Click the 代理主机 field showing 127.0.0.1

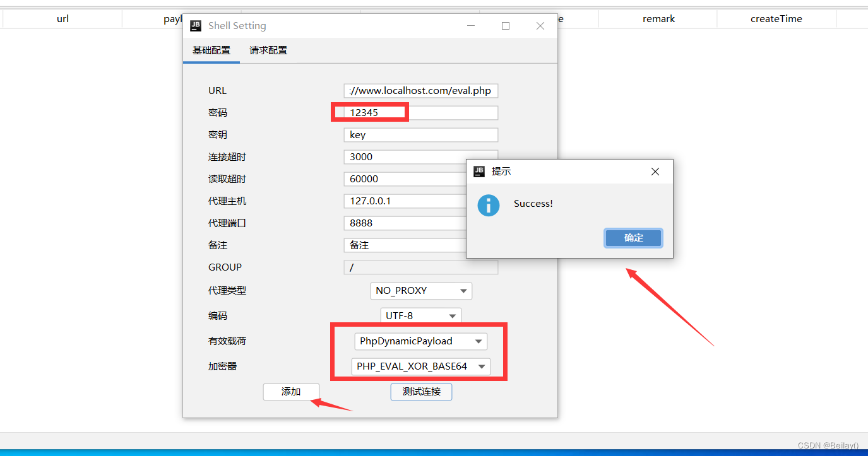click(x=406, y=201)
